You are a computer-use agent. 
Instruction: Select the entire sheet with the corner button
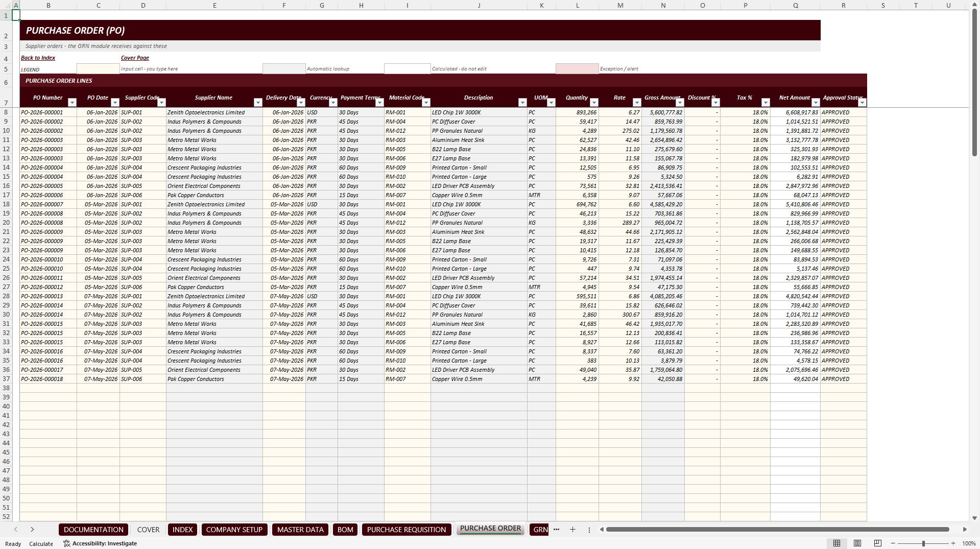(5, 5)
